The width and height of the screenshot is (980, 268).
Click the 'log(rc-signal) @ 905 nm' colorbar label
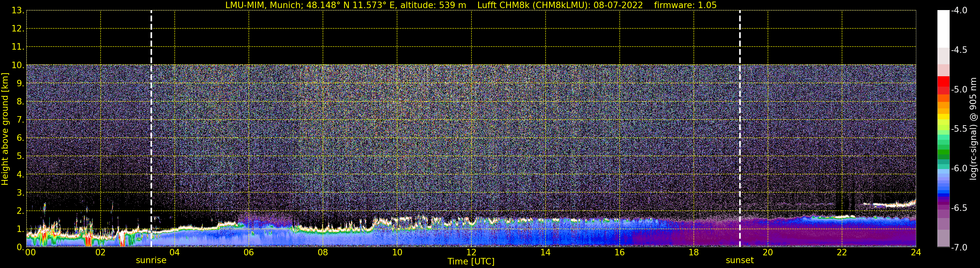coord(973,129)
